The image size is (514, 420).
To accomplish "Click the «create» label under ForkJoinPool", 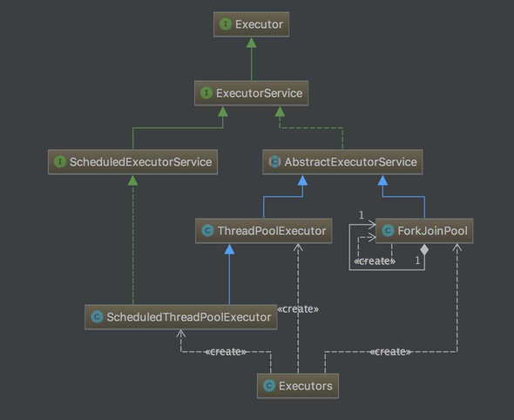I will (x=375, y=261).
